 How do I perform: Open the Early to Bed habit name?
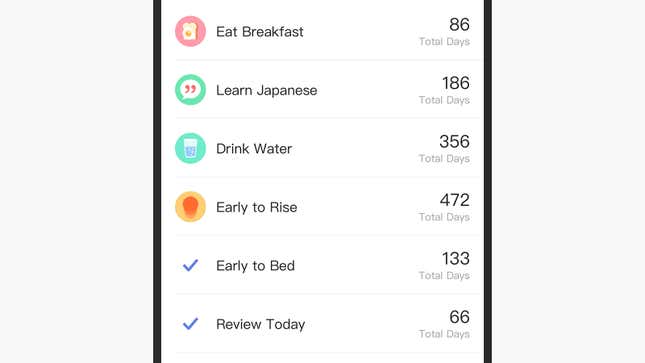[255, 265]
